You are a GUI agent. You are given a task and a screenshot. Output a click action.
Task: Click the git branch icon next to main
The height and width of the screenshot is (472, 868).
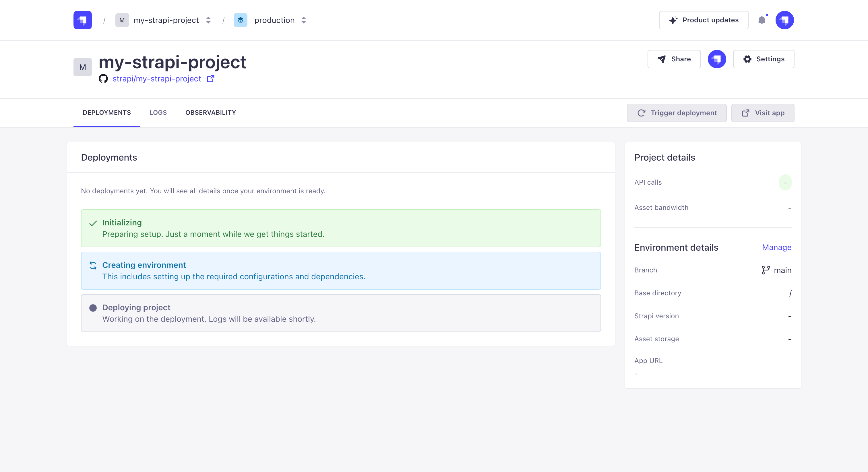click(766, 270)
